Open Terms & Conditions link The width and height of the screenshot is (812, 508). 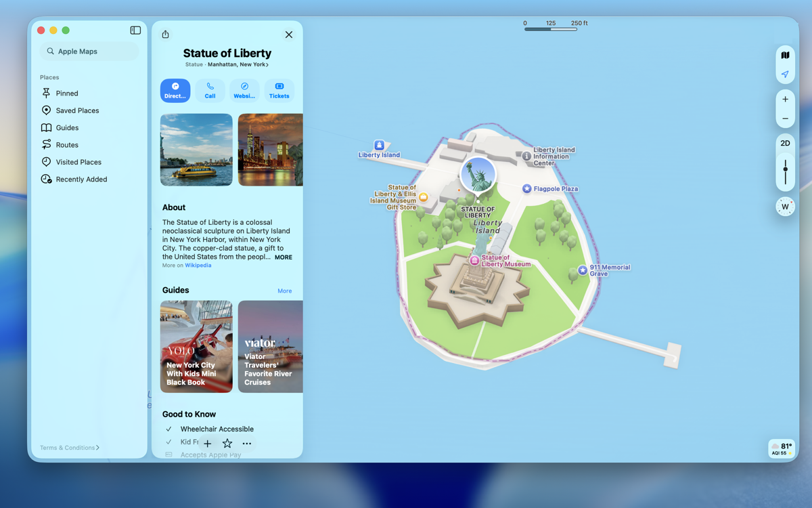coord(70,448)
